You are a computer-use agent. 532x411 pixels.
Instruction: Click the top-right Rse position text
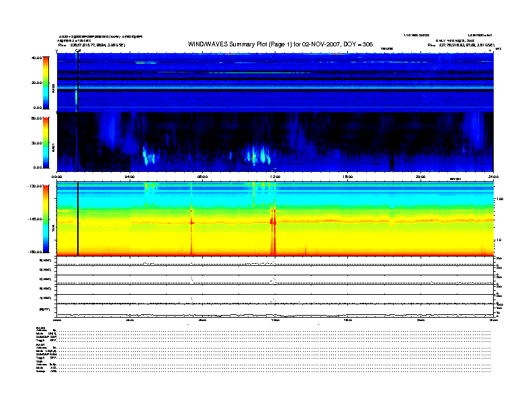pyautogui.click(x=461, y=45)
